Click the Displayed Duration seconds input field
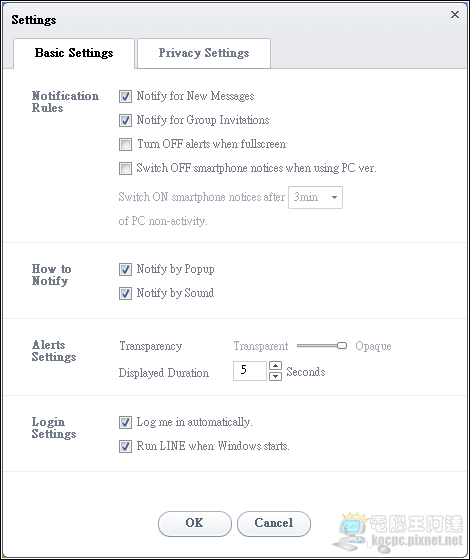The image size is (470, 560). coord(250,371)
